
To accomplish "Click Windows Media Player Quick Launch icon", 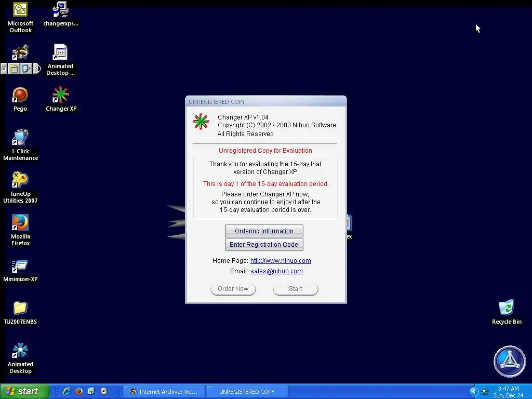I will tap(104, 392).
